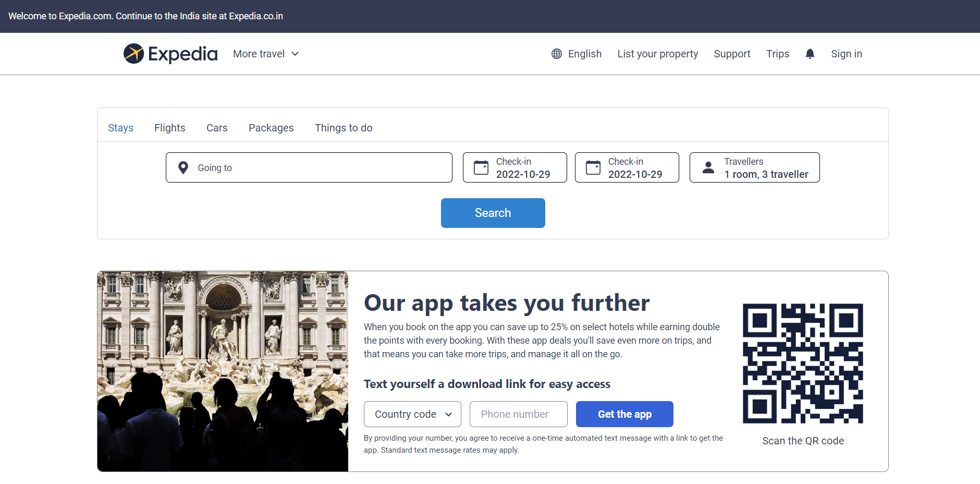980x484 pixels.
Task: Click the Trevi Fountain promotional image
Action: tap(223, 371)
